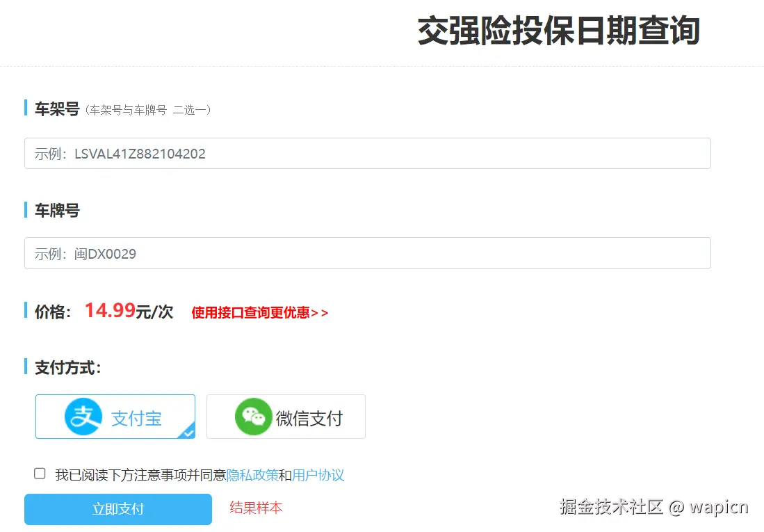Click the 车架号 VIN input field
The width and height of the screenshot is (764, 532).
[x=367, y=153]
